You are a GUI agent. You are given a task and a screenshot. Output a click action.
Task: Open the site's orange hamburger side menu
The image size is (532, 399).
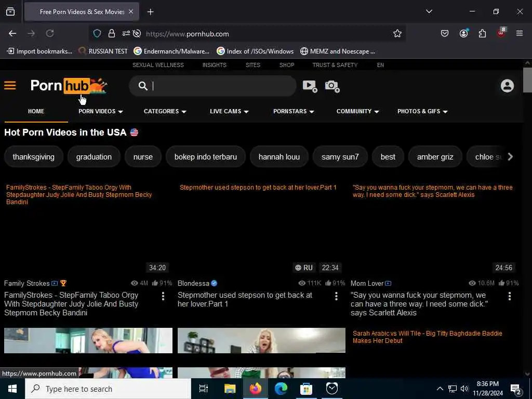10,86
